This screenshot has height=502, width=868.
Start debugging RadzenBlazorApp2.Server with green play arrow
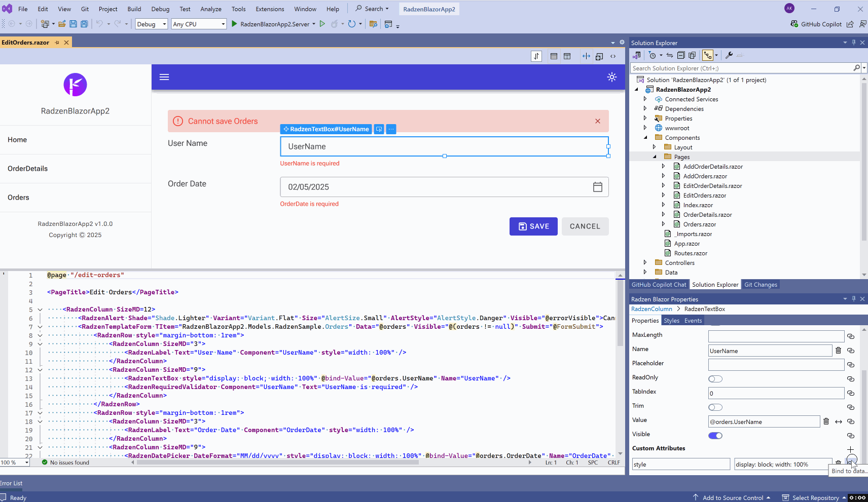tap(234, 24)
